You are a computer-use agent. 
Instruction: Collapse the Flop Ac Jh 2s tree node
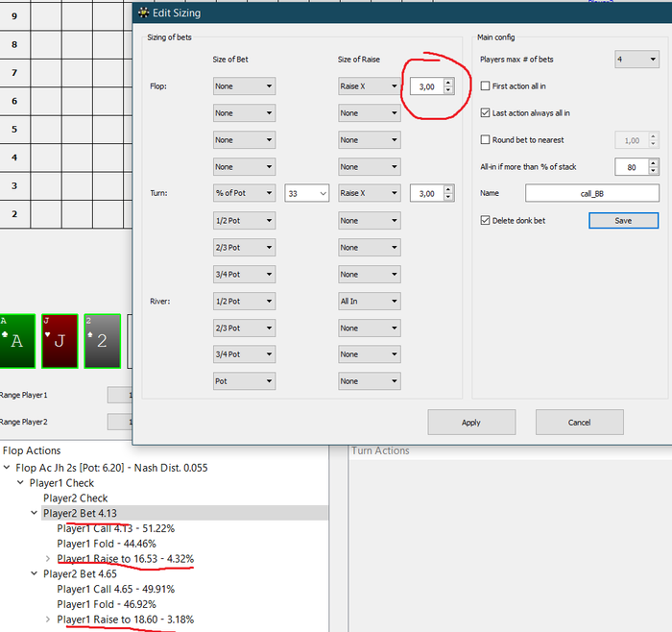click(x=7, y=468)
